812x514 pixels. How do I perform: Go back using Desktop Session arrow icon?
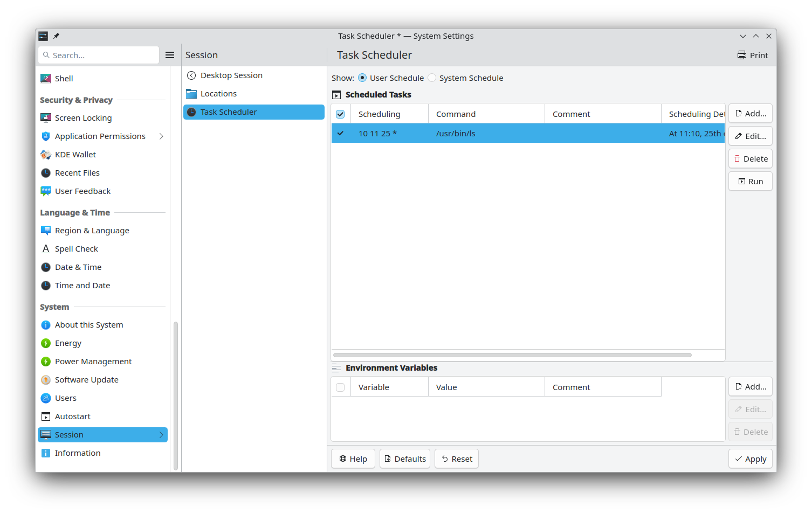[x=191, y=75]
